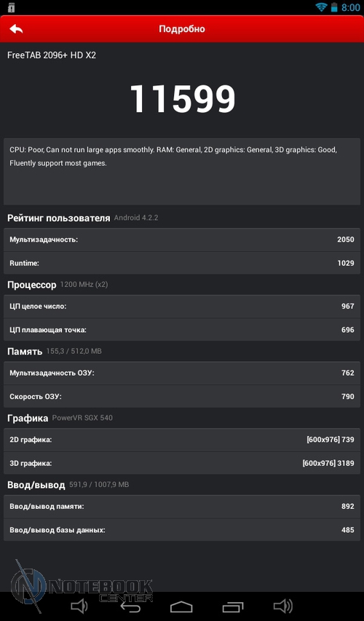Tap the Подробно header title
Viewport: 364px width, 621px height.
(x=182, y=29)
